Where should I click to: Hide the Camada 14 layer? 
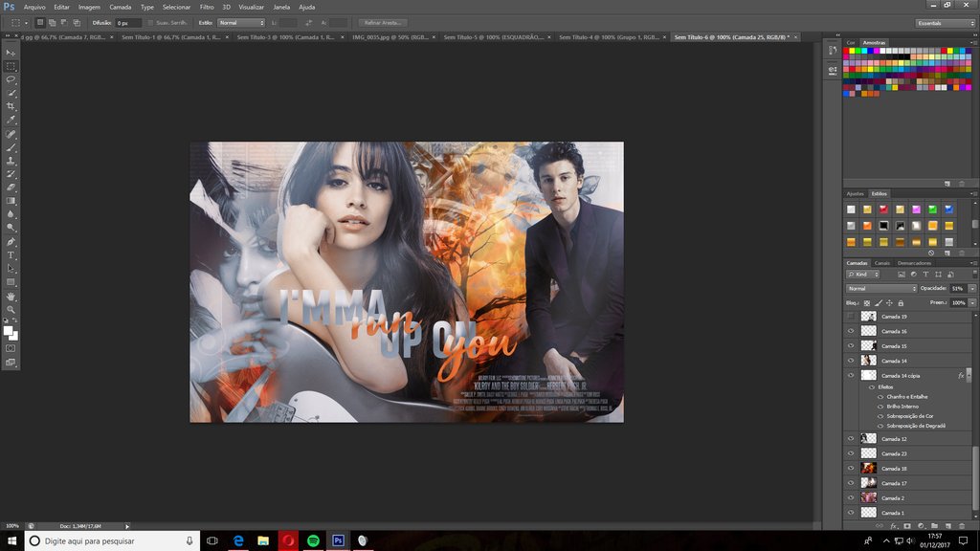tap(852, 361)
